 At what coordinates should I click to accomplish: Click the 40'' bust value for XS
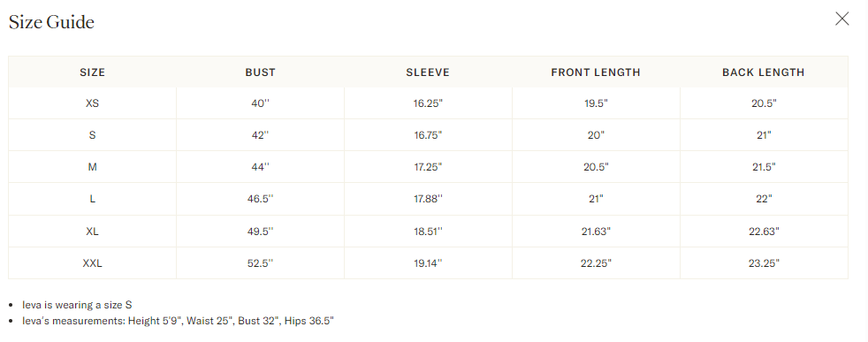[x=260, y=103]
